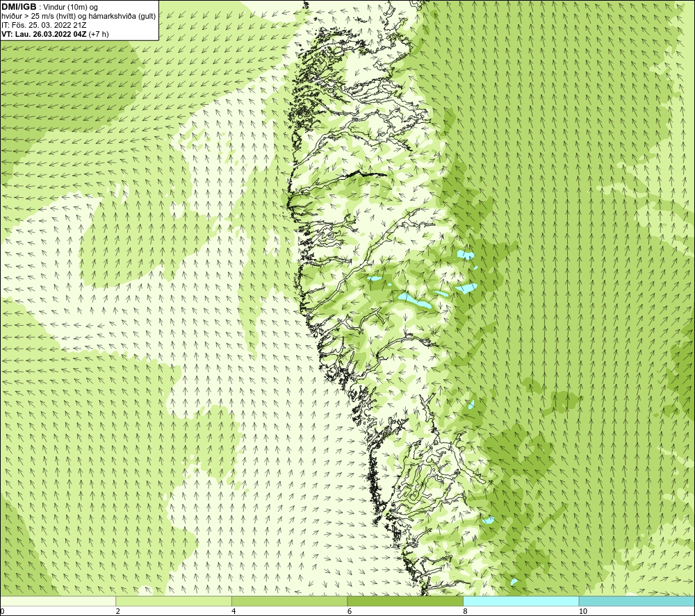Image resolution: width=695 pixels, height=616 pixels.
Task: Click legend scale label '10'
Action: point(583,612)
